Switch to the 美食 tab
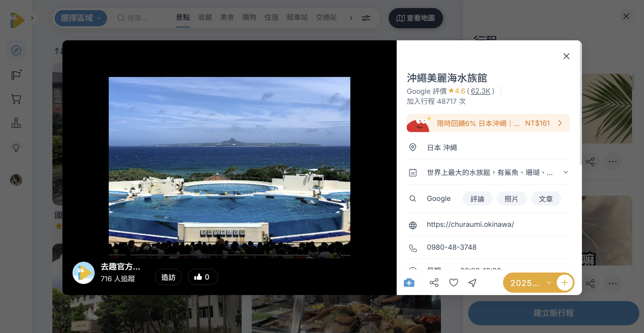 pyautogui.click(x=227, y=17)
